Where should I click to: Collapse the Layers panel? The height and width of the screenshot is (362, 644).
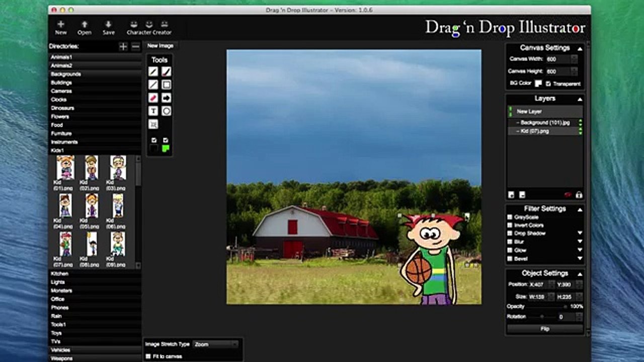(580, 99)
